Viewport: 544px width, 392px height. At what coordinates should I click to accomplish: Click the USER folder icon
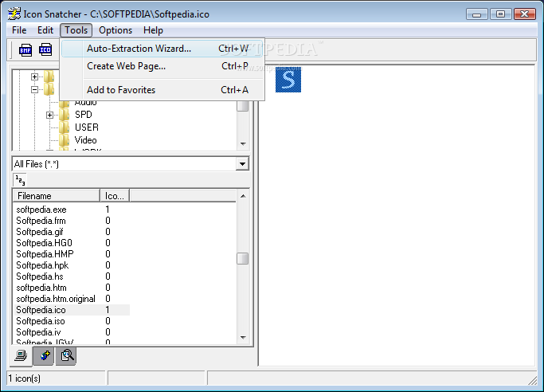[65, 127]
